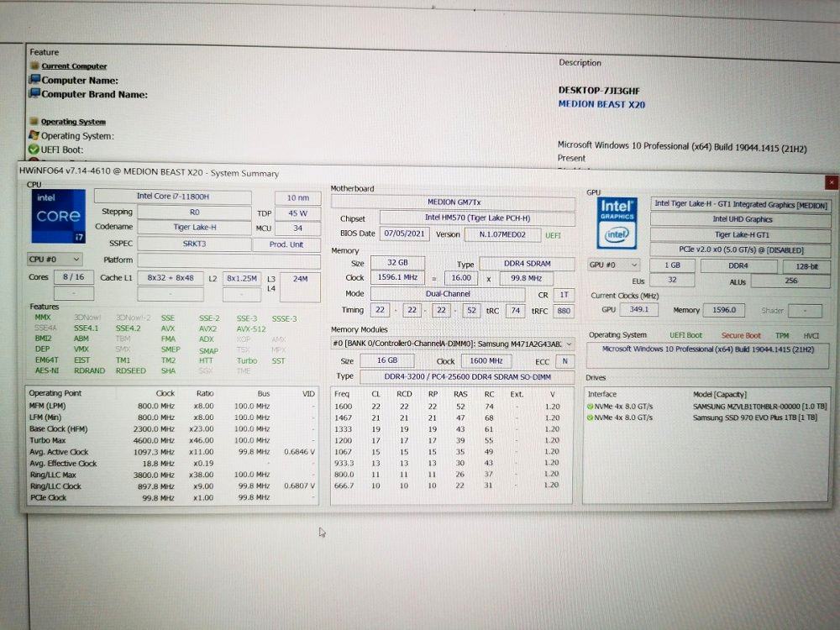Click the MEDION GM7Tx motherboard field
The height and width of the screenshot is (630, 840).
pyautogui.click(x=454, y=202)
